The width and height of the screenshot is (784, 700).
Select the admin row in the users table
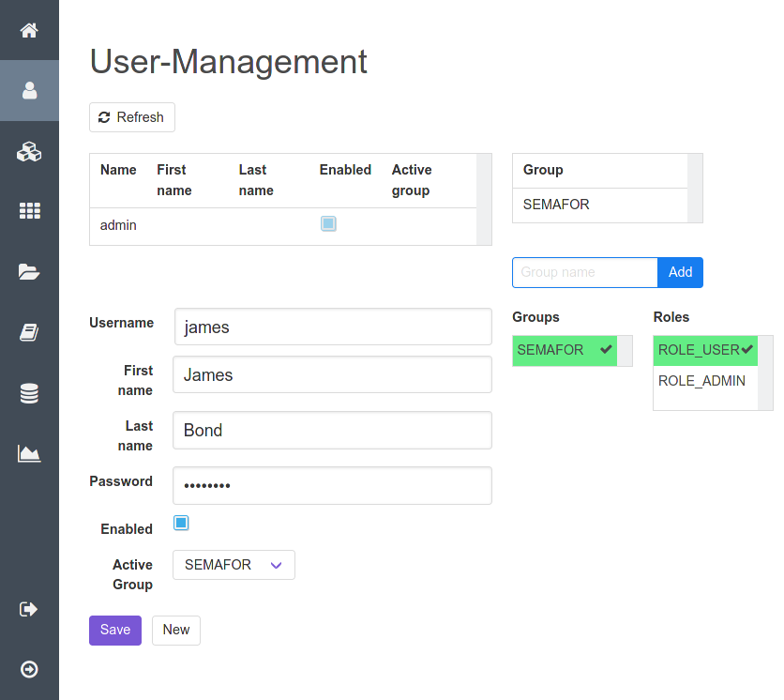click(x=283, y=226)
